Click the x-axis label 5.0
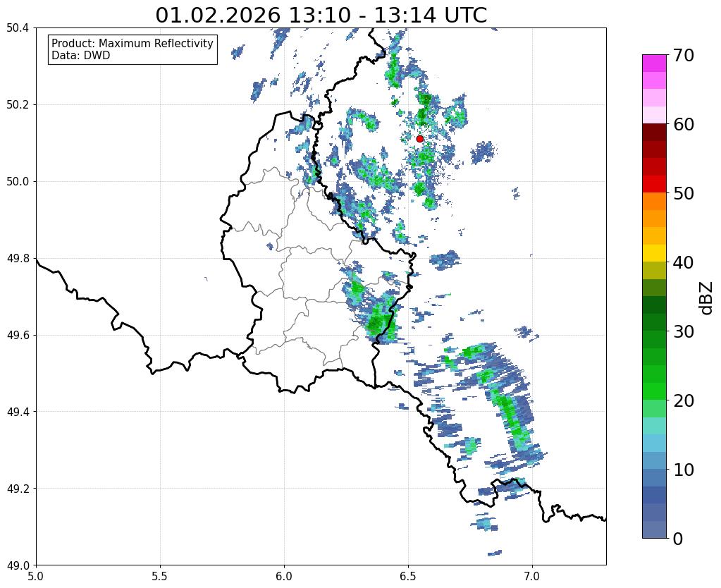721x588 pixels. point(36,577)
